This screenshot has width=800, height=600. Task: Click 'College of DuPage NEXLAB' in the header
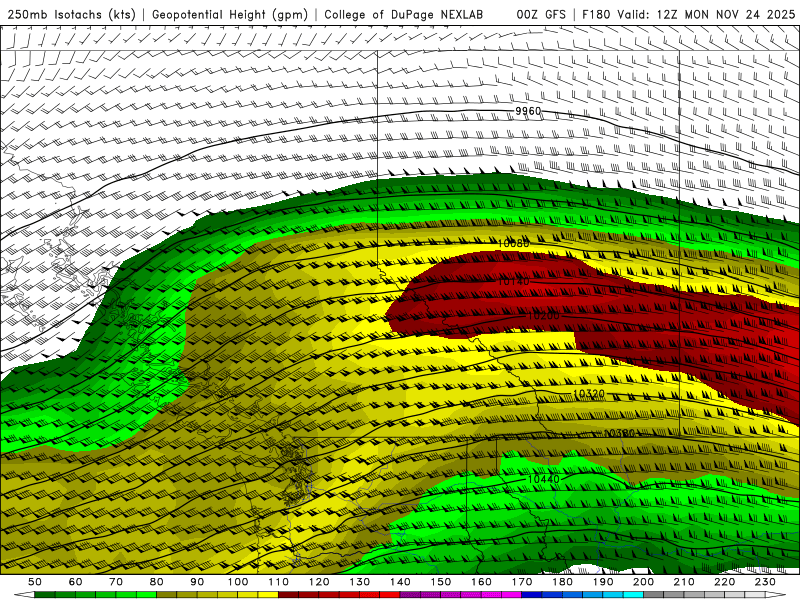pyautogui.click(x=403, y=14)
